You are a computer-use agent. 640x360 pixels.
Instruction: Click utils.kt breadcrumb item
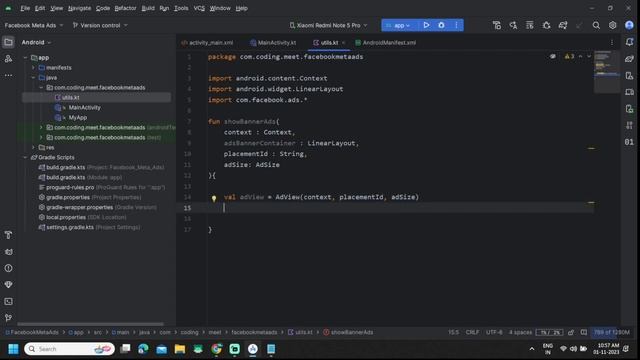point(300,332)
